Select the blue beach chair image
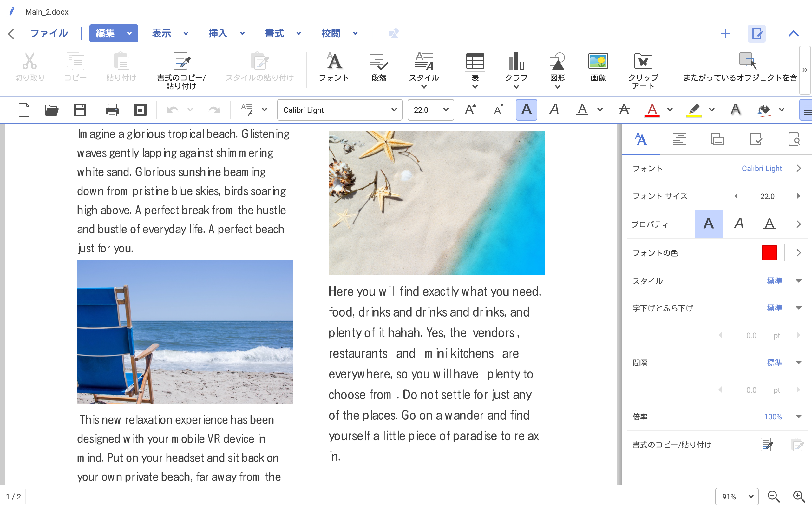Viewport: 812px width, 508px height. click(x=185, y=332)
